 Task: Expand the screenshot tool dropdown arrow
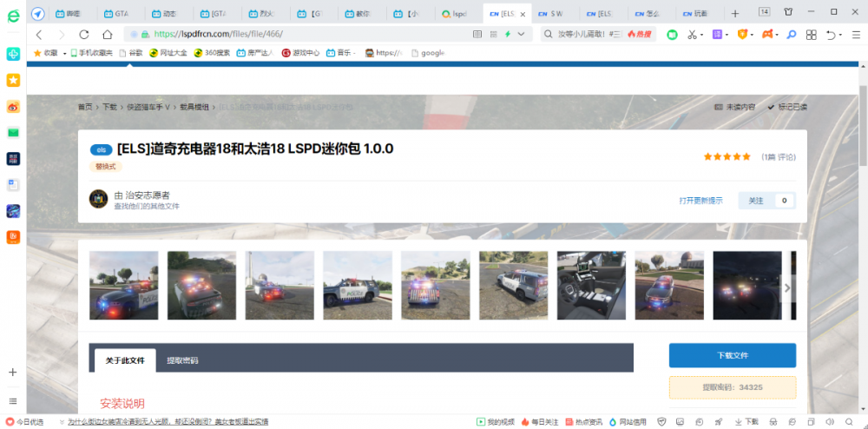(702, 35)
